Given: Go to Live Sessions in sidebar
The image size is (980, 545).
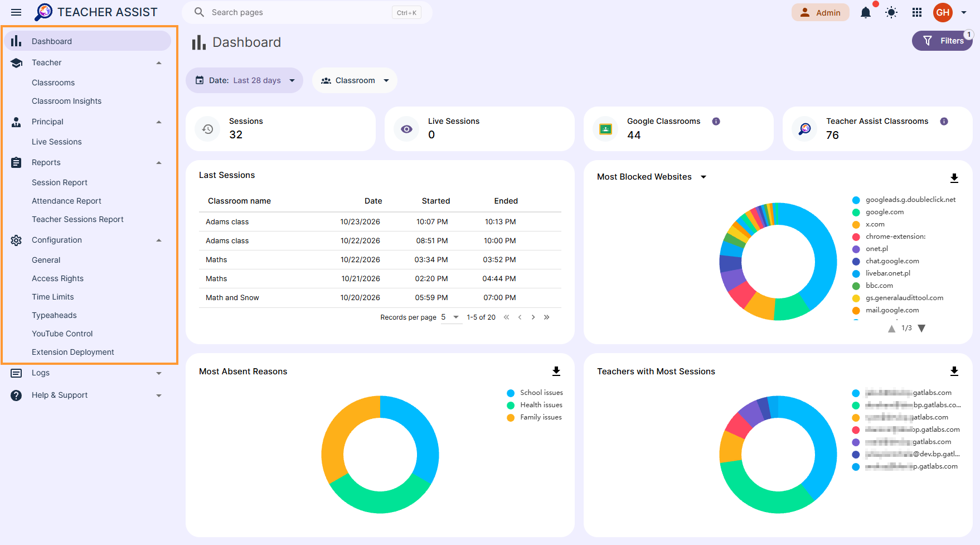Looking at the screenshot, I should pyautogui.click(x=56, y=142).
